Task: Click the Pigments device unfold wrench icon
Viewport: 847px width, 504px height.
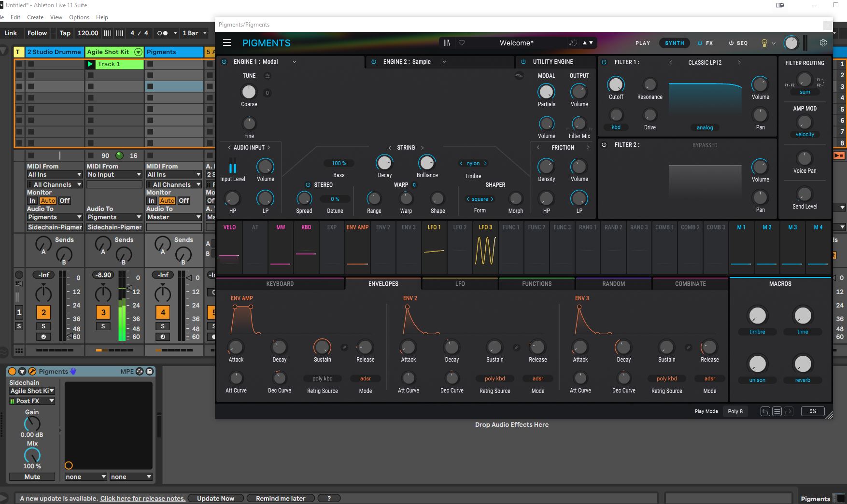Action: click(32, 371)
